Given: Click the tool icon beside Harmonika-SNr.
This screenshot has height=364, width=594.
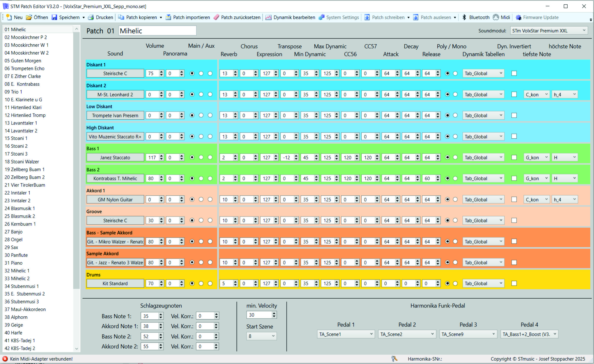Looking at the screenshot, I should pos(394,358).
